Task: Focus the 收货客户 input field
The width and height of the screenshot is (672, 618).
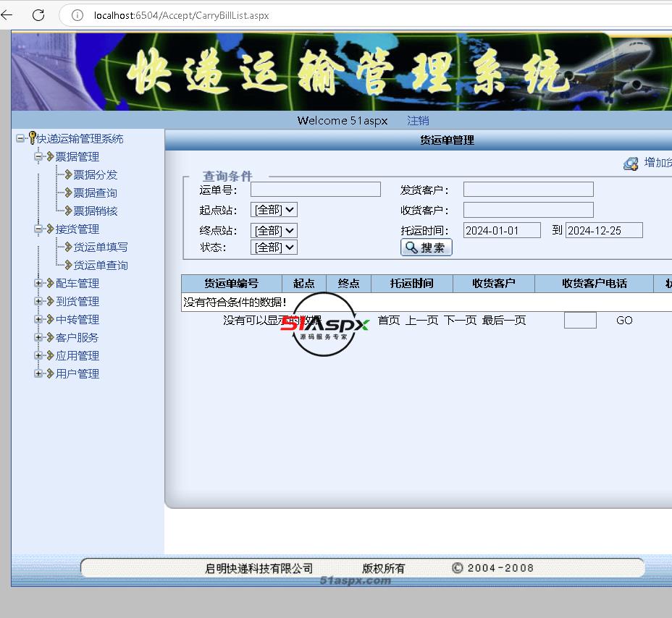Action: coord(529,210)
